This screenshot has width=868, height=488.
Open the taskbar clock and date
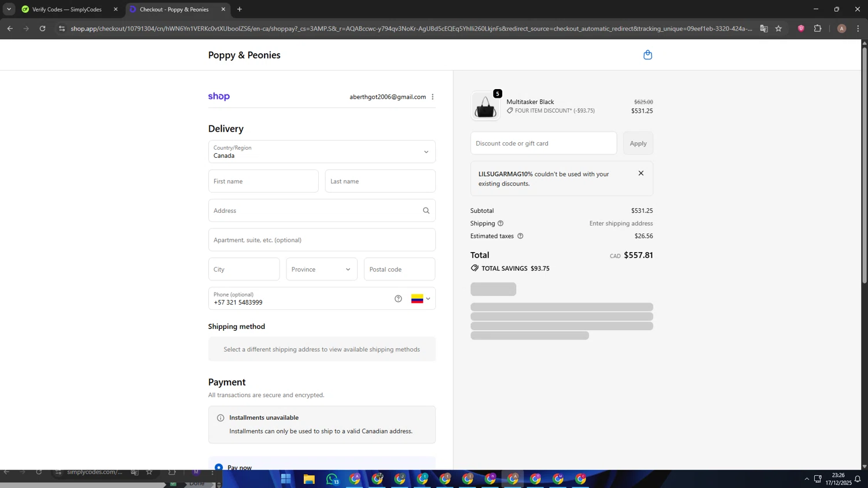(838, 479)
